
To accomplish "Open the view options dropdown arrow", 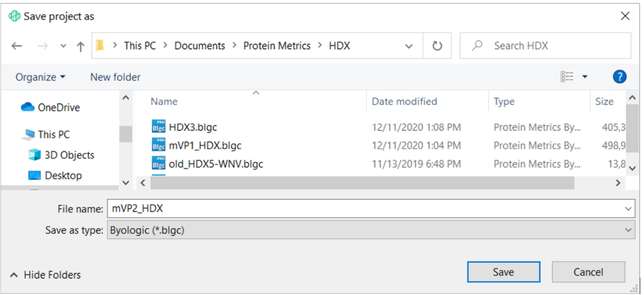I will (x=585, y=76).
